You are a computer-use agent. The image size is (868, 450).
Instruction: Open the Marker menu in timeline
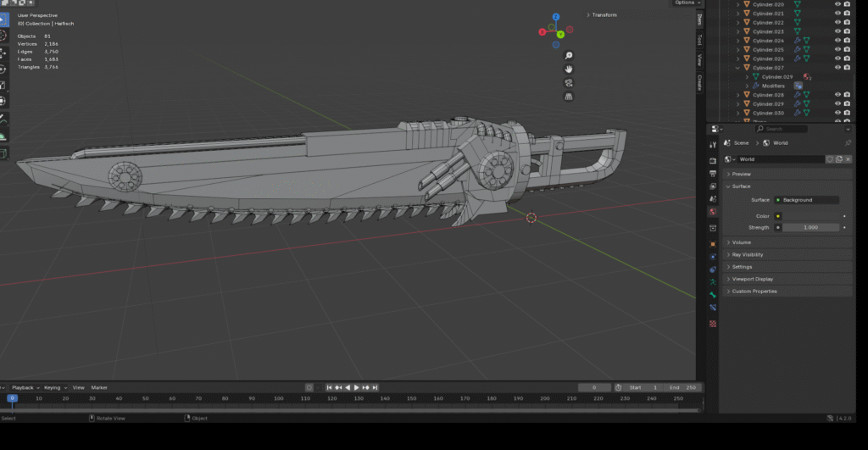pos(99,387)
